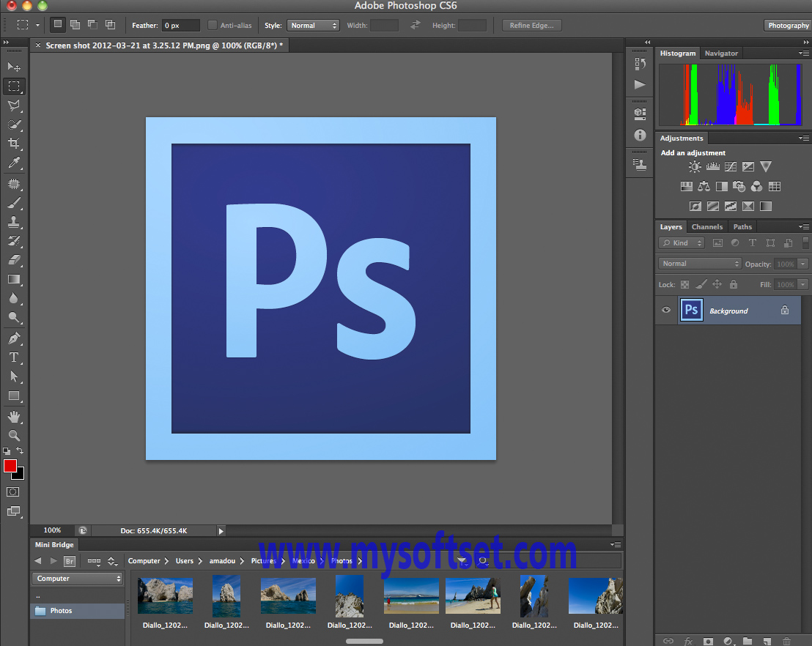Toggle Lock transparent pixels for the layer
The height and width of the screenshot is (646, 812).
[684, 284]
